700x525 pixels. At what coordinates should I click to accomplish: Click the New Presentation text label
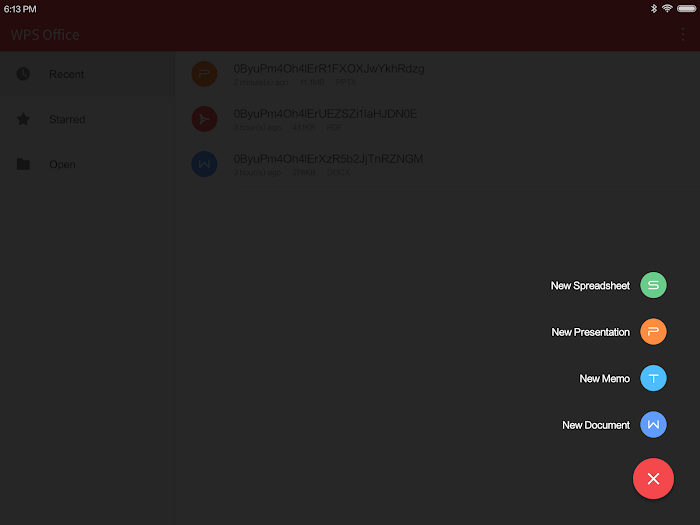point(590,332)
